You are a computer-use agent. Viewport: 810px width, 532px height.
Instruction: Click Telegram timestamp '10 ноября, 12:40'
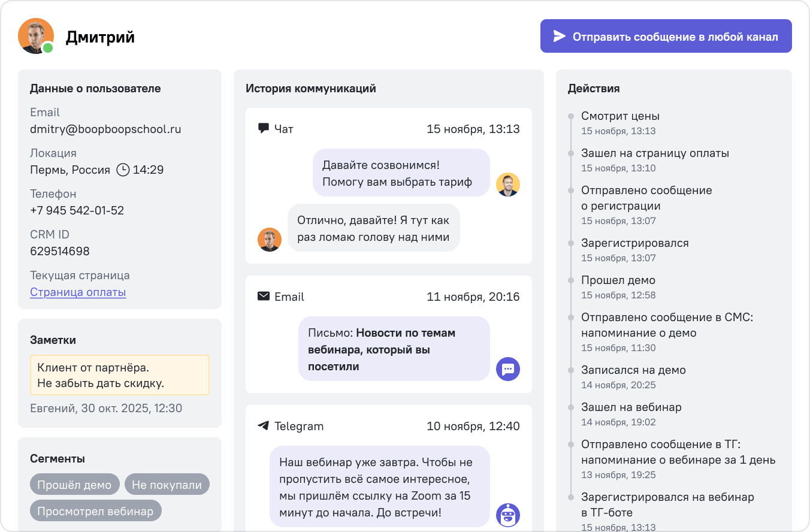tap(473, 427)
